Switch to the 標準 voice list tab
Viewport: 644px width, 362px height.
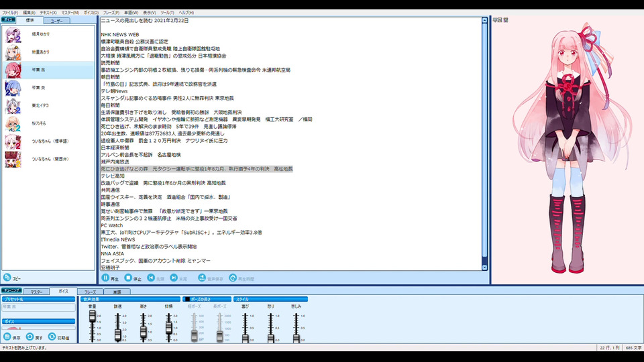(30, 20)
